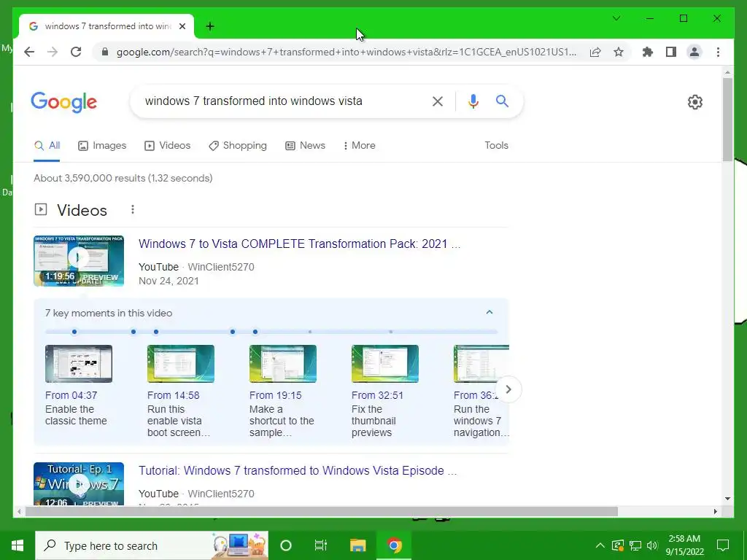Switch to the News tab
This screenshot has height=560, width=747.
point(305,146)
